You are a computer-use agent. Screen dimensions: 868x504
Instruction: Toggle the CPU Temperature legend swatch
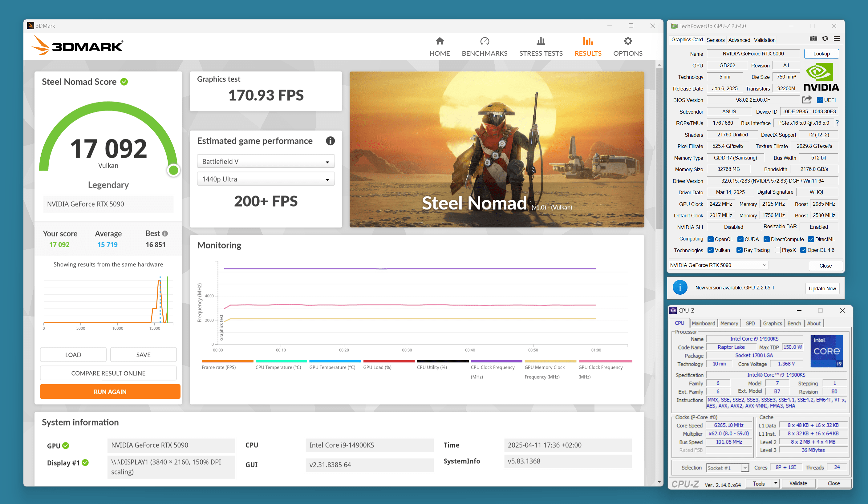pos(282,361)
